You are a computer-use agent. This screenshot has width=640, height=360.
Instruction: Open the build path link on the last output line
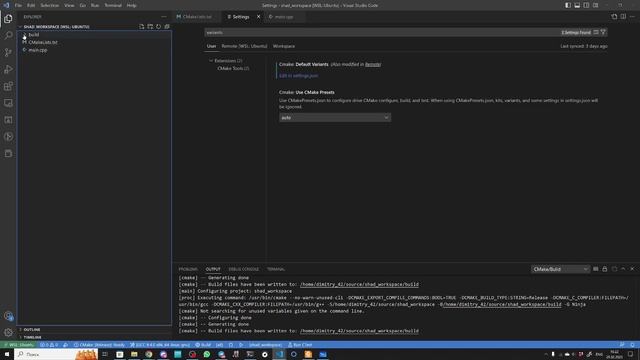[359, 331]
